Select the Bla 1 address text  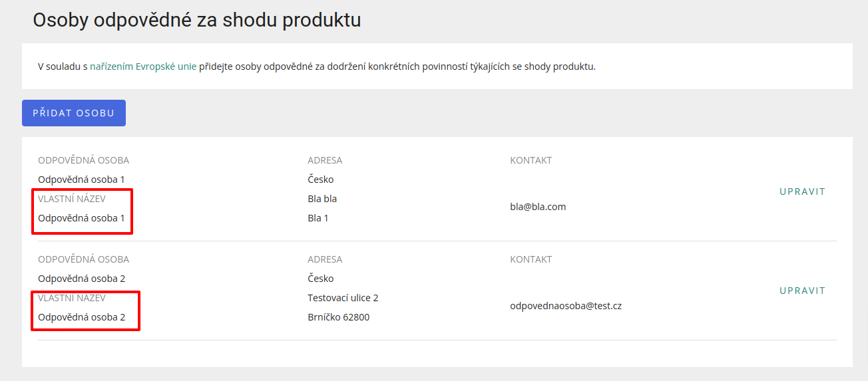coord(318,218)
